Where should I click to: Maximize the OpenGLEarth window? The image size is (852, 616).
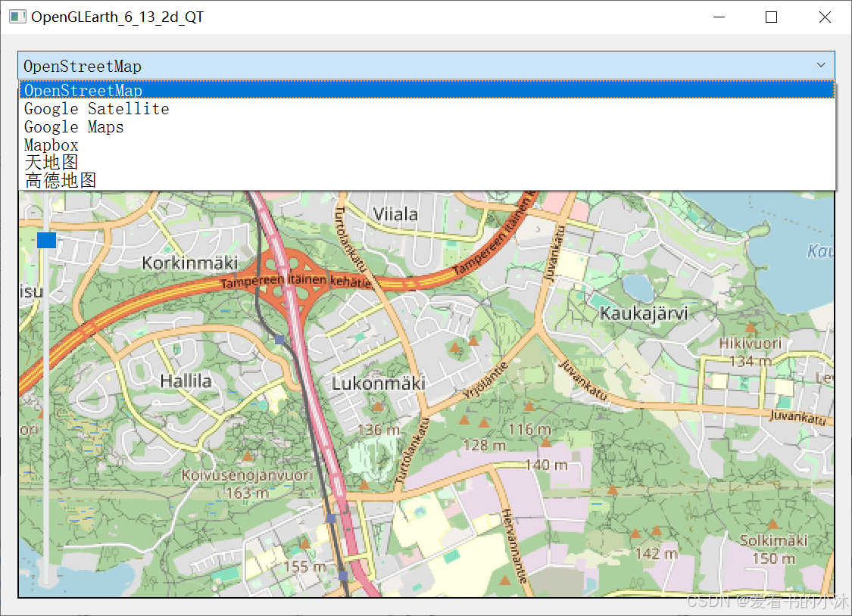(771, 17)
